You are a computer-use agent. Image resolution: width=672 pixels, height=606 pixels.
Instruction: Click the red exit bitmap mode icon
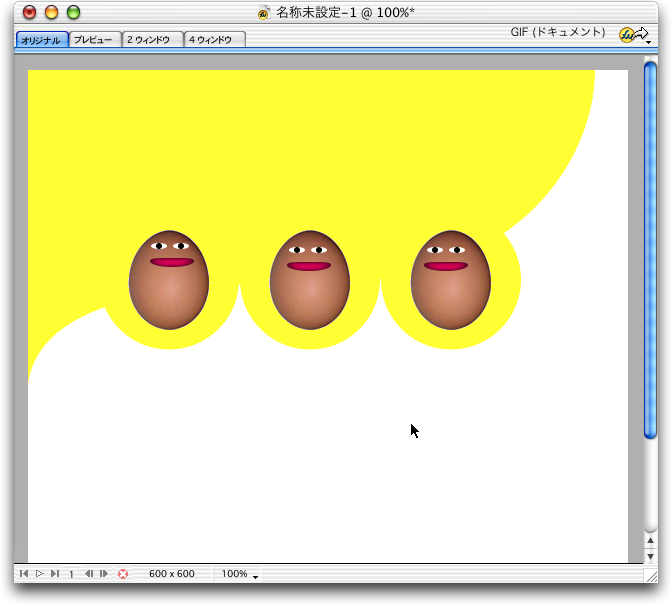[123, 574]
